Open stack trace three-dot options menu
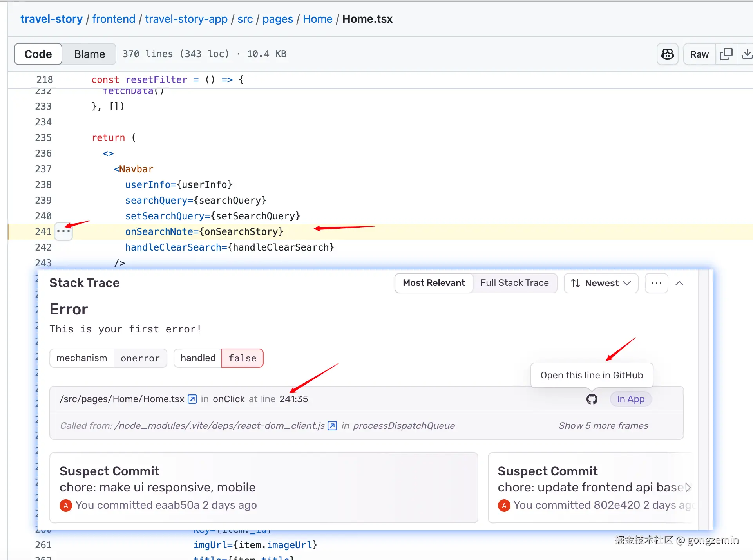The image size is (753, 560). click(656, 283)
